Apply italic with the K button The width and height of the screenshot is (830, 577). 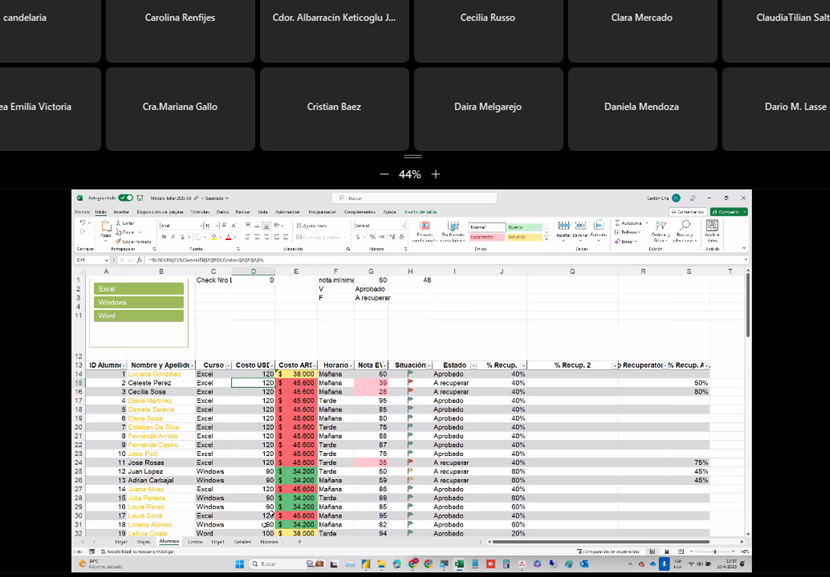pos(173,237)
